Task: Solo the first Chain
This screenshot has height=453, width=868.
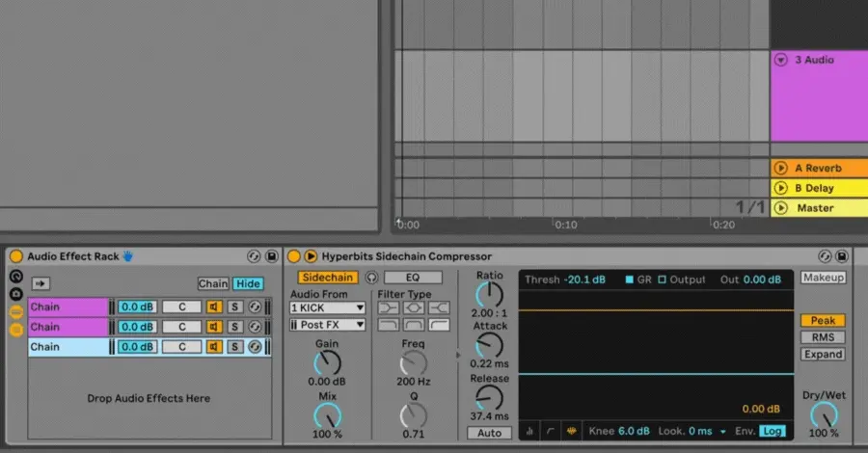Action: 234,306
